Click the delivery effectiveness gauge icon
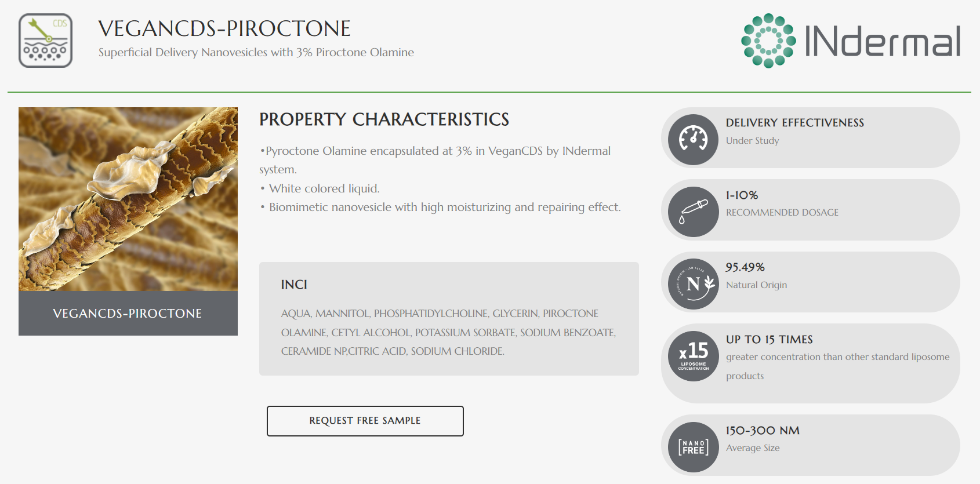This screenshot has width=980, height=484. [x=694, y=139]
